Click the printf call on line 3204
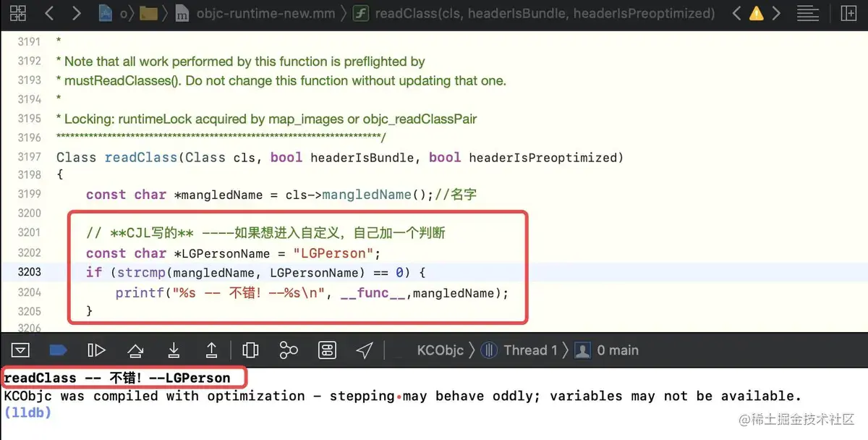Viewport: 868px width, 440px height. click(140, 292)
